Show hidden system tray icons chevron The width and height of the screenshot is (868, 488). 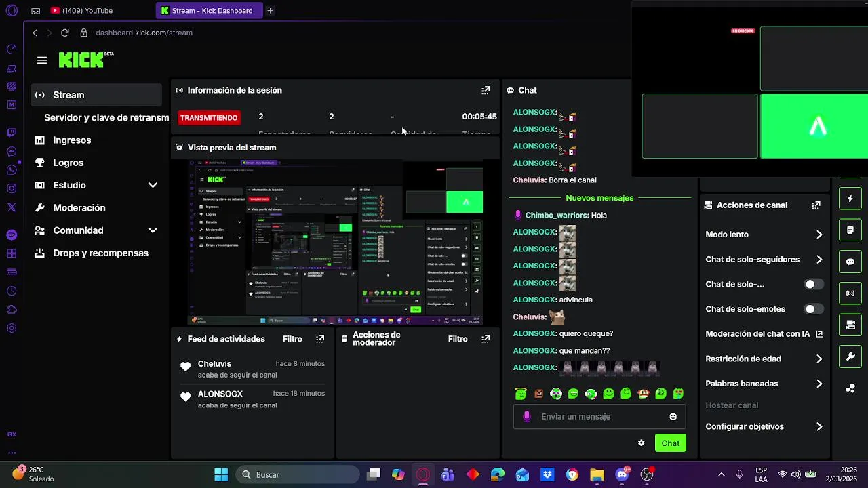tap(721, 474)
